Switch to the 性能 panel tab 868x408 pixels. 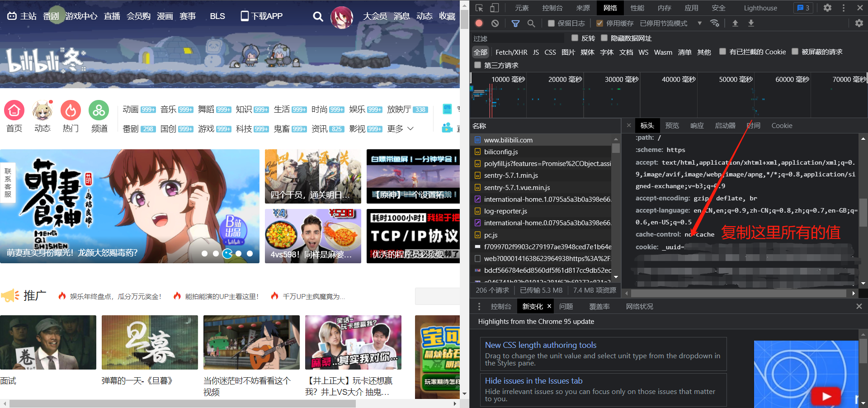click(637, 8)
